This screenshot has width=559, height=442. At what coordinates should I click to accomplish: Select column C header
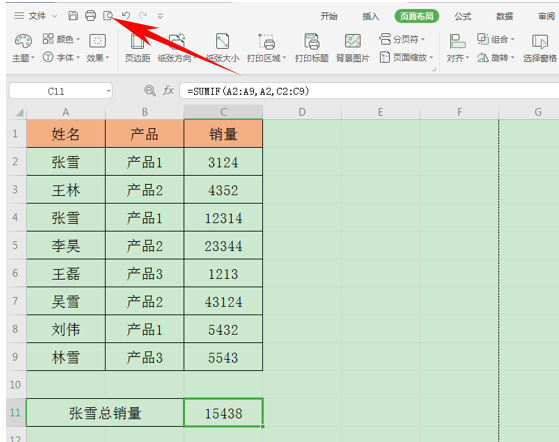click(223, 112)
